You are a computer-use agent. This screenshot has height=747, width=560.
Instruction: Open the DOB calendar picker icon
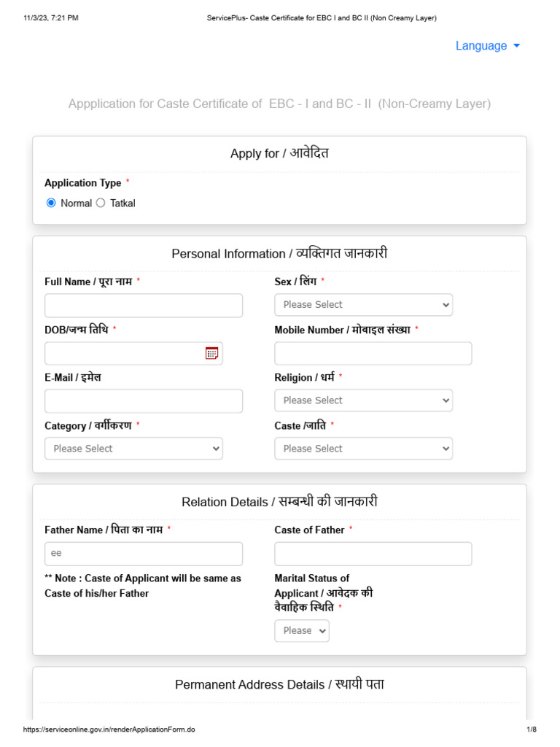[211, 353]
